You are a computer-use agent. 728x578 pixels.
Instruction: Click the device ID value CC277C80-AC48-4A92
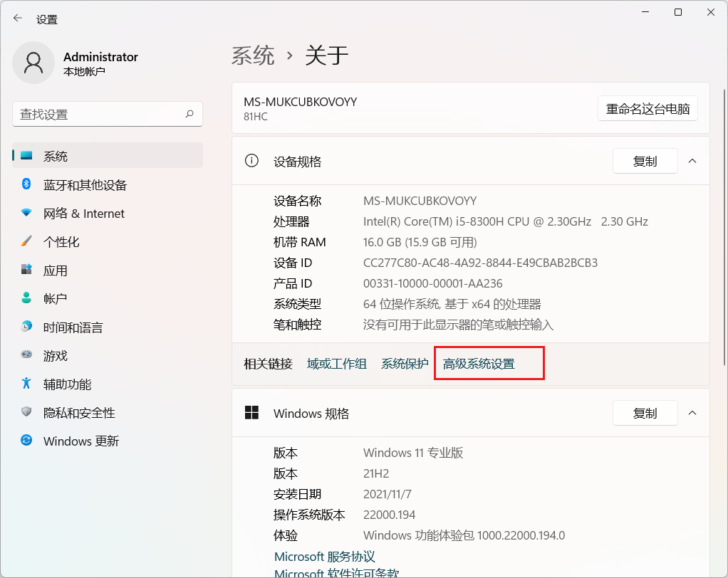click(480, 263)
